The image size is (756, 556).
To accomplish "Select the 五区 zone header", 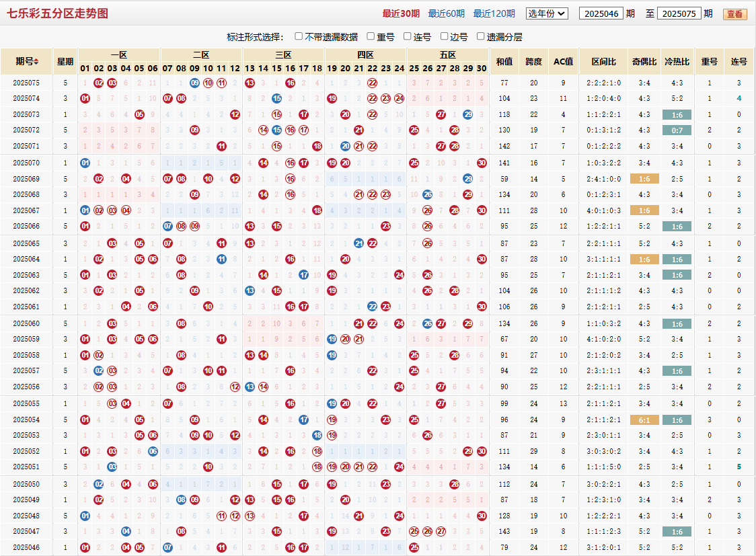I will tap(448, 55).
